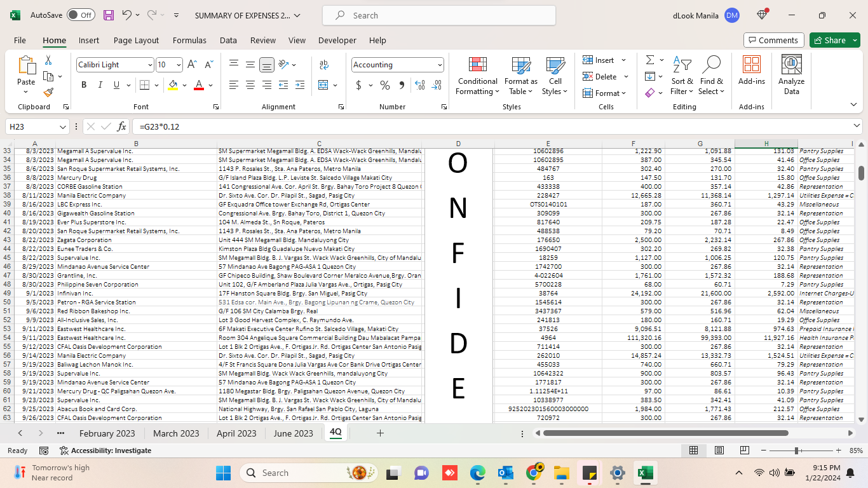Toggle middle vertical alignment
Viewport: 868px width, 488px height.
tap(250, 65)
